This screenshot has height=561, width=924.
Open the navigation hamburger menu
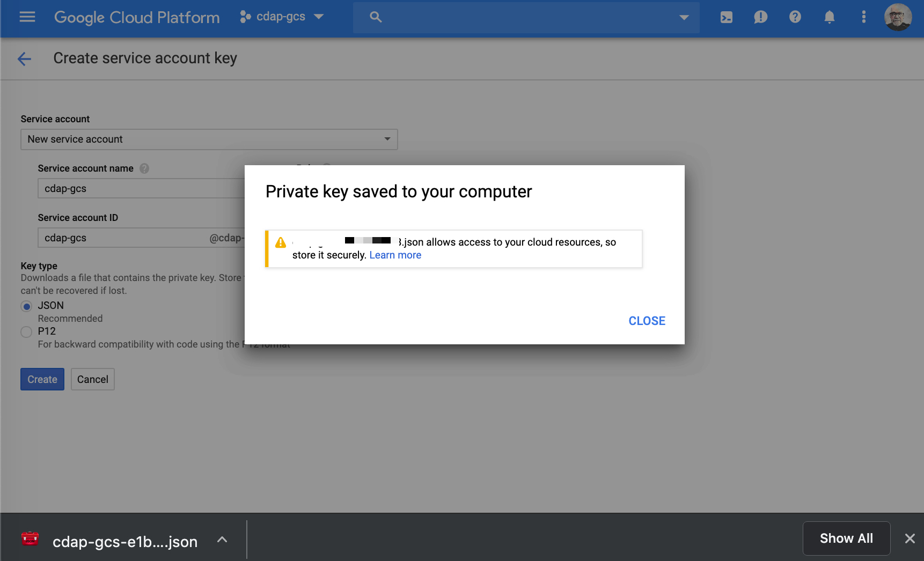(x=27, y=17)
